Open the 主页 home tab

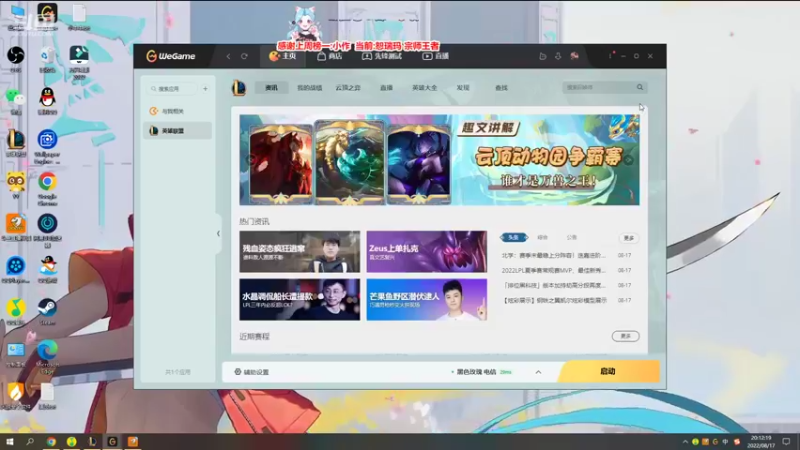283,56
